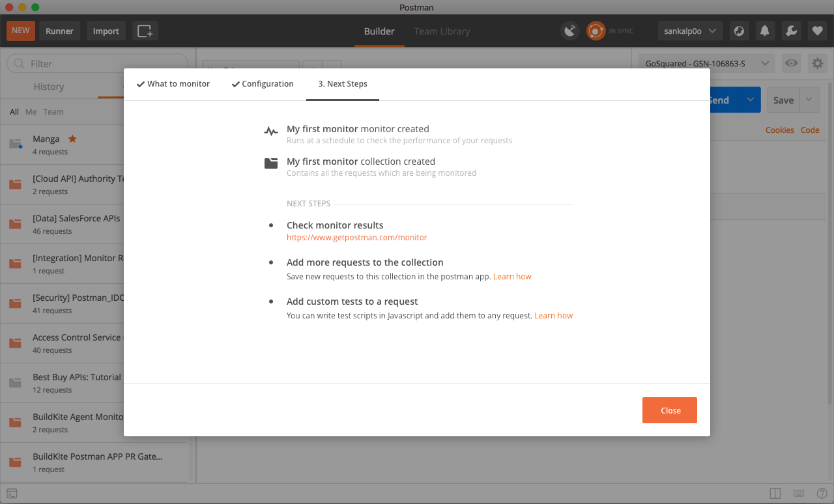Click the monitor pulse icon in the dialog
Viewport: 834px width, 504px height.
271,132
